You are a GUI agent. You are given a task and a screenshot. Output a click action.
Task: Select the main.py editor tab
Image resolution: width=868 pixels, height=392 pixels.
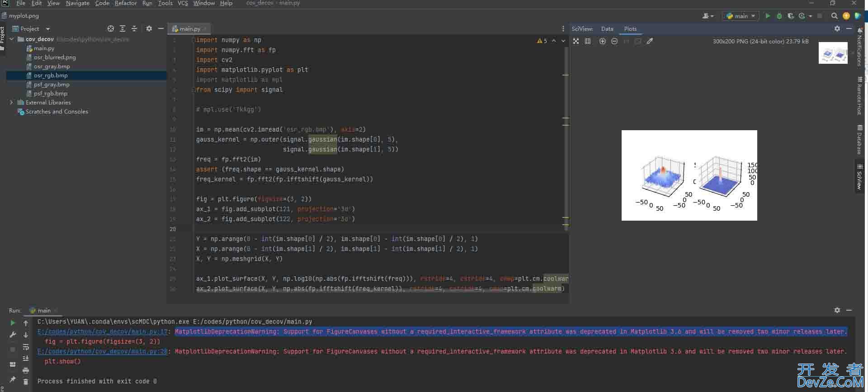(189, 28)
